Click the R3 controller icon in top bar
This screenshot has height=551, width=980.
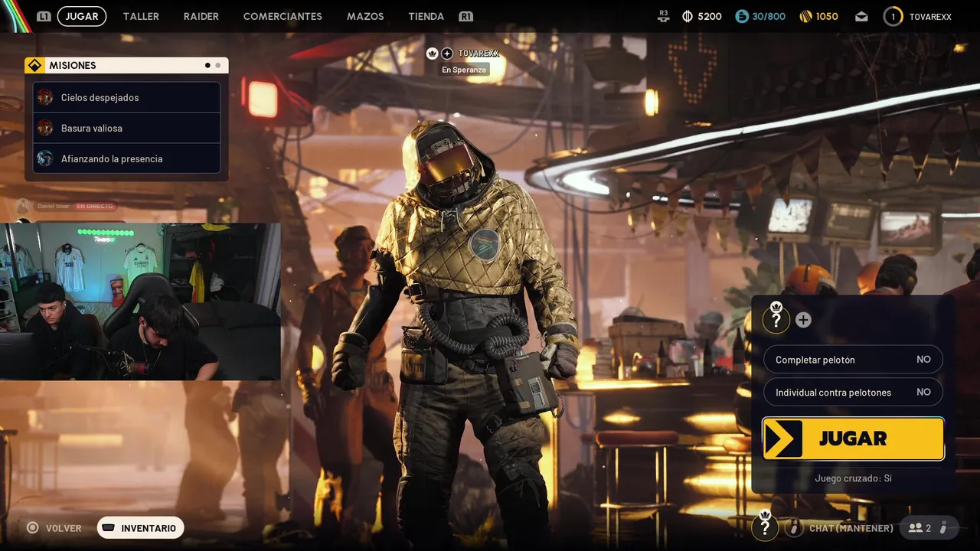coord(663,16)
